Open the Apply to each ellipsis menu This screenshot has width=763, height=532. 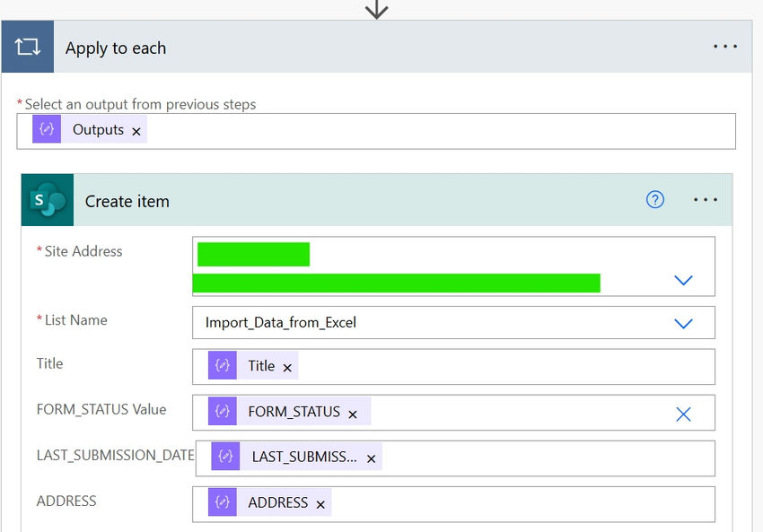point(725,47)
